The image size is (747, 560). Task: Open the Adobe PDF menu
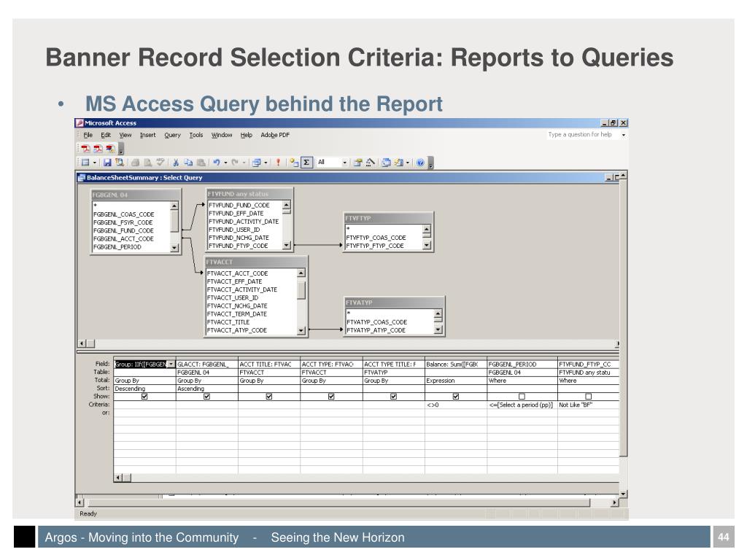[275, 135]
